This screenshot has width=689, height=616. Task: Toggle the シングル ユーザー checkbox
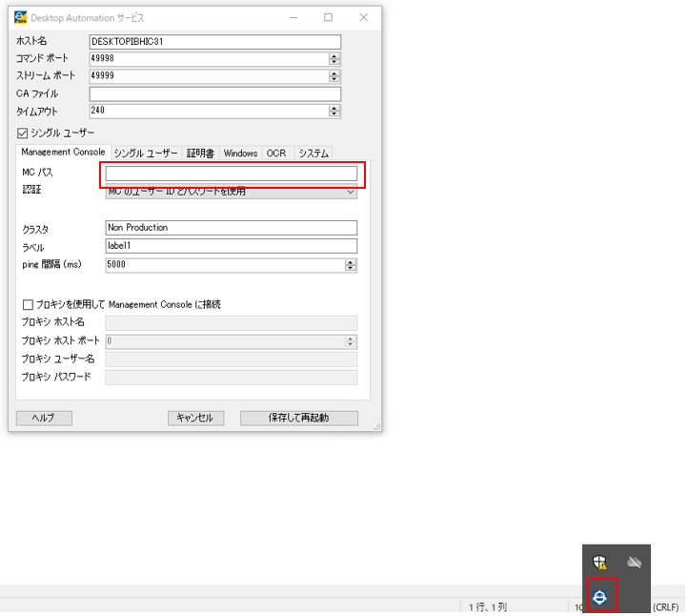tap(23, 133)
